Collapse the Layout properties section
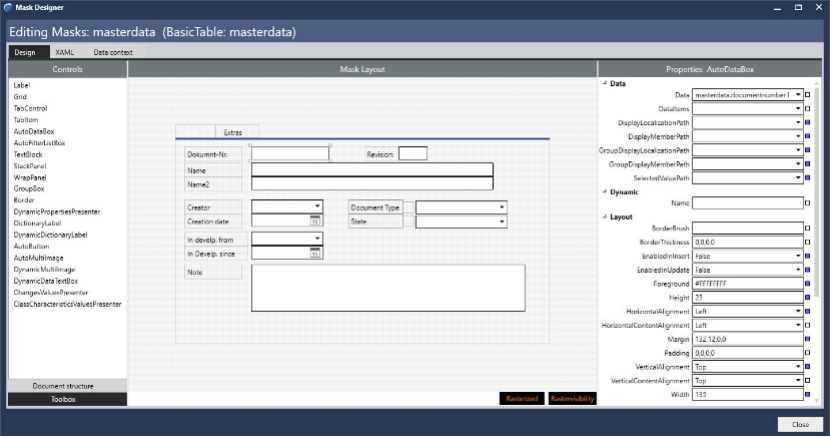Screen dimensions: 830x438 click(x=605, y=217)
